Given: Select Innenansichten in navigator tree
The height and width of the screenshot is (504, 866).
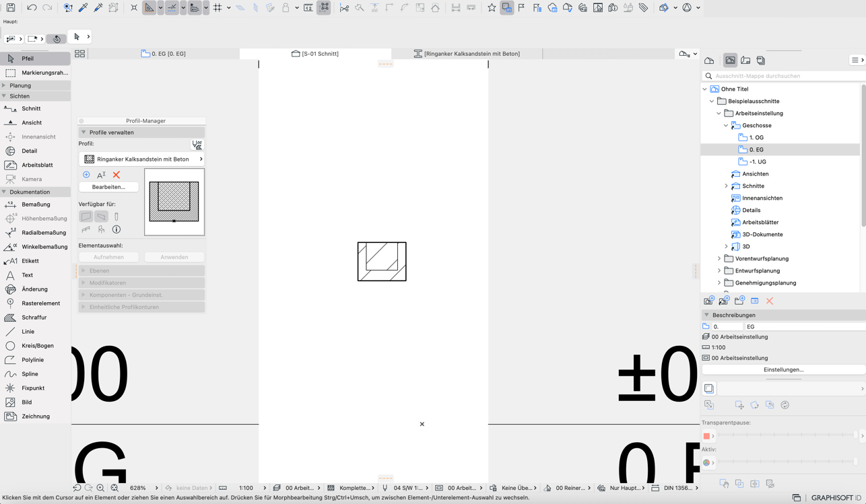Looking at the screenshot, I should [762, 198].
